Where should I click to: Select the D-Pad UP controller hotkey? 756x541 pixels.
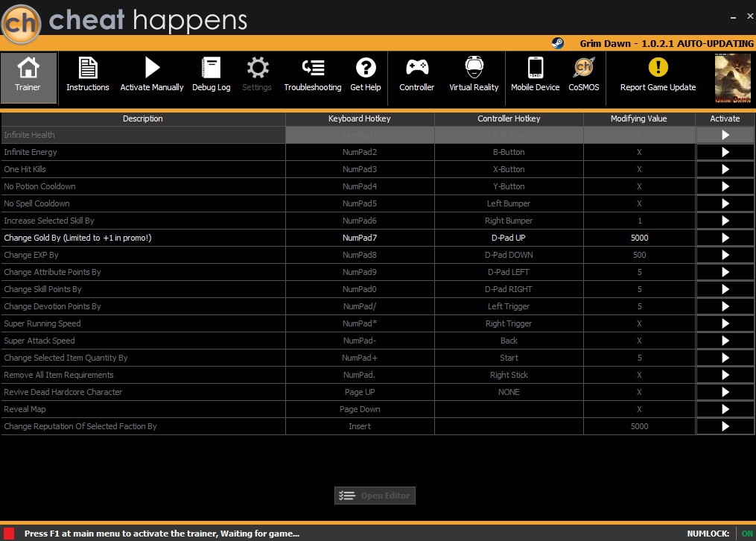pyautogui.click(x=509, y=238)
